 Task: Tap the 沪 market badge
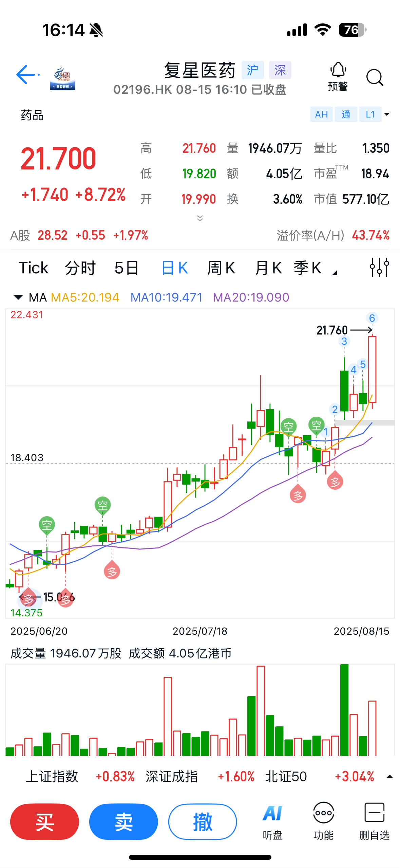point(252,70)
